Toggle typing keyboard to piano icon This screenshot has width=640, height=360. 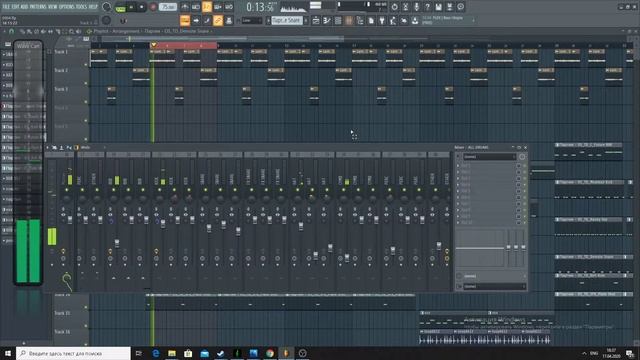click(185, 20)
